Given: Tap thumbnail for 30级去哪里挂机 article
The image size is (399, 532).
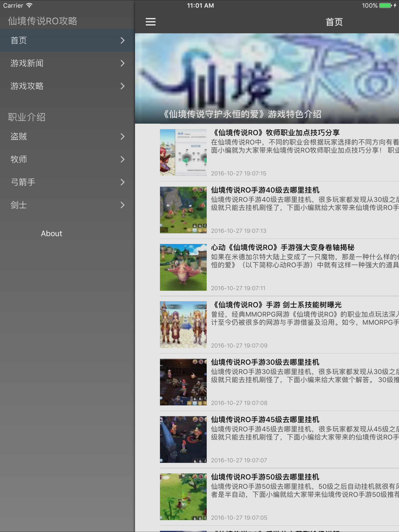Looking at the screenshot, I should pos(183,382).
